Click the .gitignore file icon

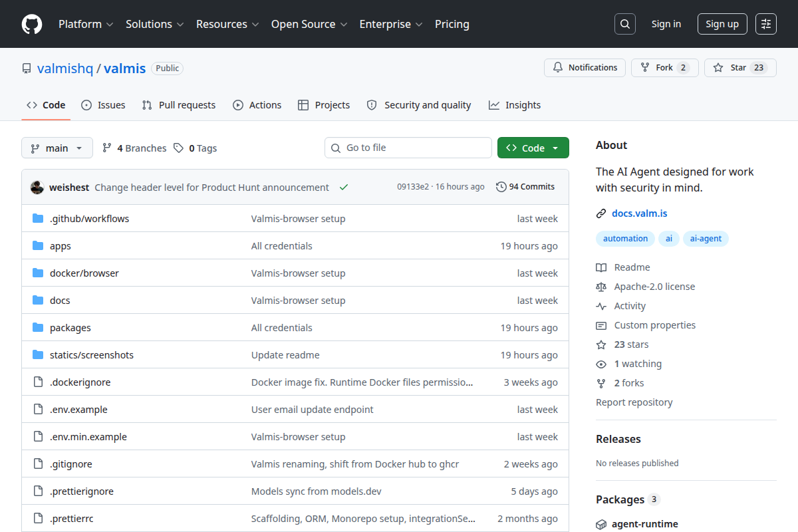(x=38, y=464)
